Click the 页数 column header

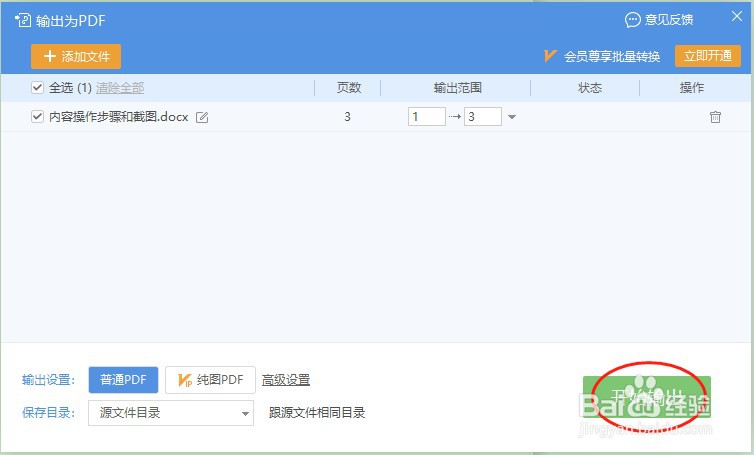349,88
